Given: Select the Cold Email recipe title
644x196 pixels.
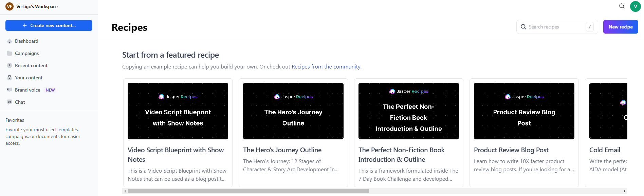Looking at the screenshot, I should [605, 150].
